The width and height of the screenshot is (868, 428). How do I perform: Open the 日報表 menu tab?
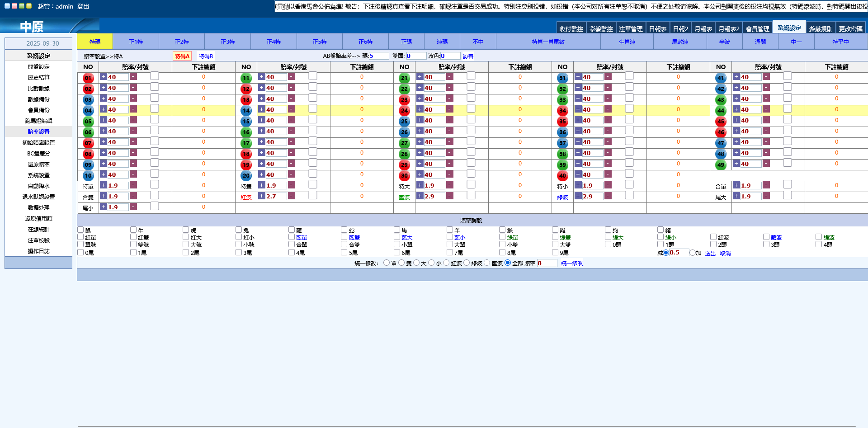(658, 29)
